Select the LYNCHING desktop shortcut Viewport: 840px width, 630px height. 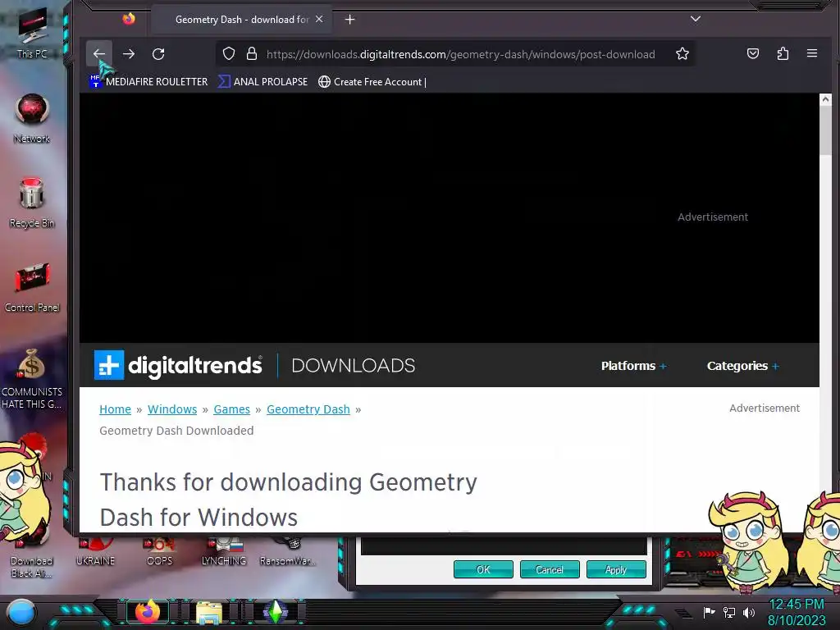[224, 551]
